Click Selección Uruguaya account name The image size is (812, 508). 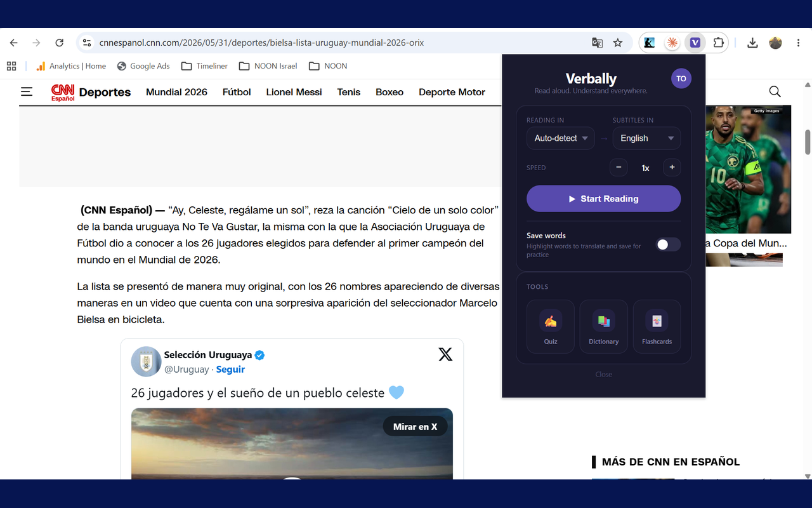pyautogui.click(x=208, y=355)
